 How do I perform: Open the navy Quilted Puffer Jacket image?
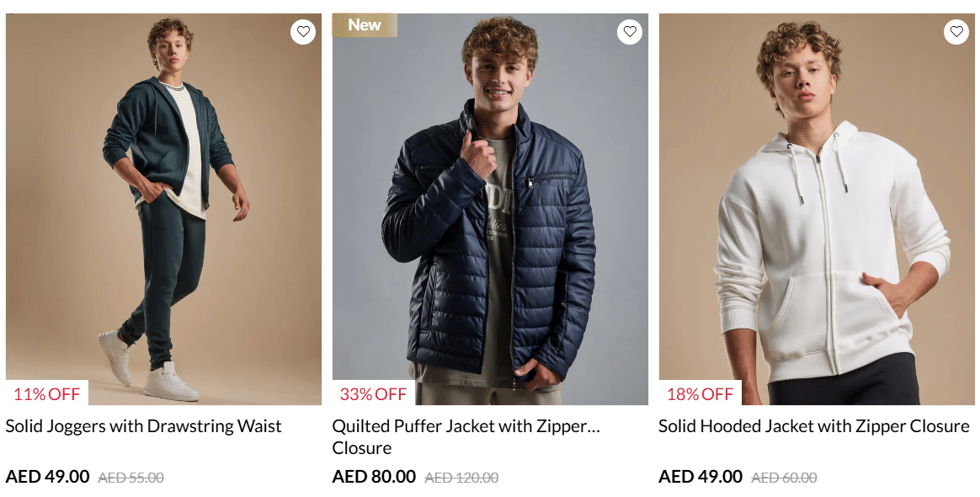pos(490,211)
